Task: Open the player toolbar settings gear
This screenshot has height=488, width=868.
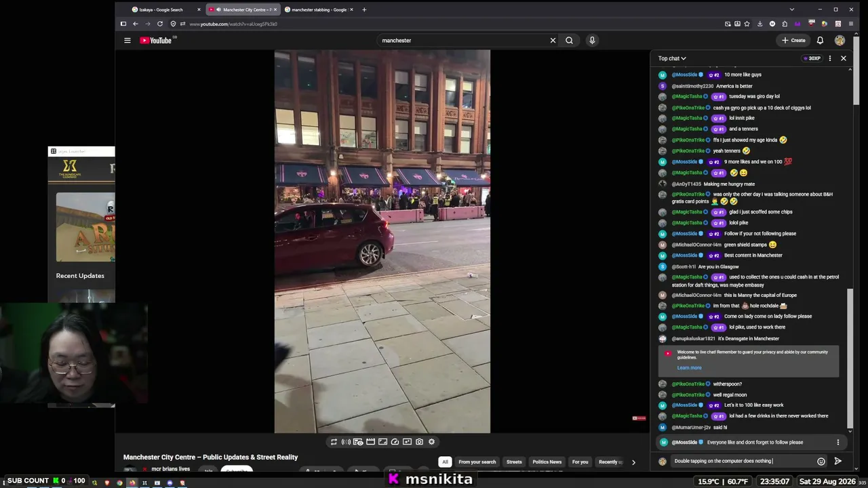Action: coord(431,442)
